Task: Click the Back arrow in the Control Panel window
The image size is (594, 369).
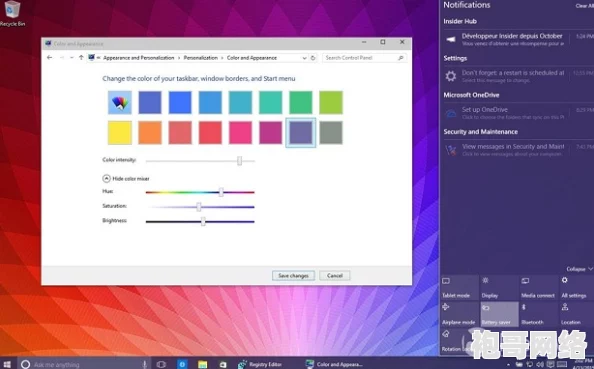Action: (x=50, y=58)
